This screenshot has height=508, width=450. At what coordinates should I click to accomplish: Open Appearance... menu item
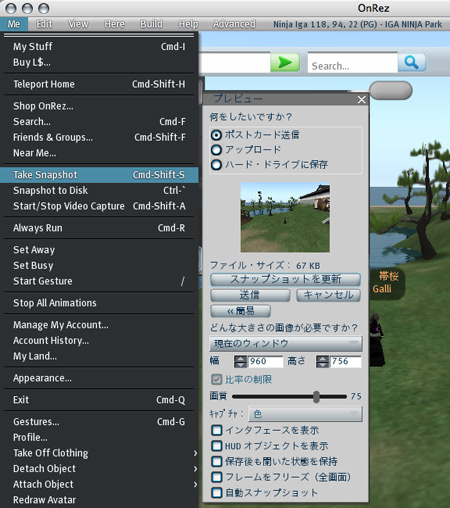coord(99,378)
